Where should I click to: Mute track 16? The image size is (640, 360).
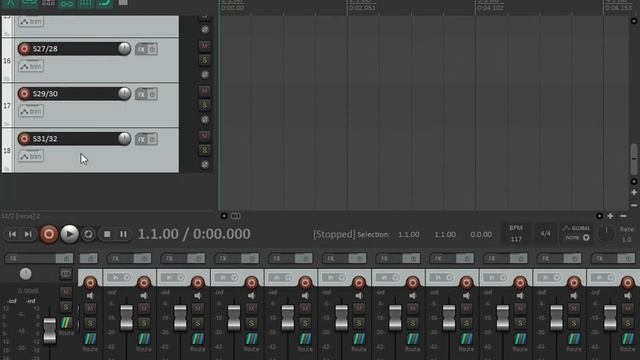pyautogui.click(x=204, y=46)
